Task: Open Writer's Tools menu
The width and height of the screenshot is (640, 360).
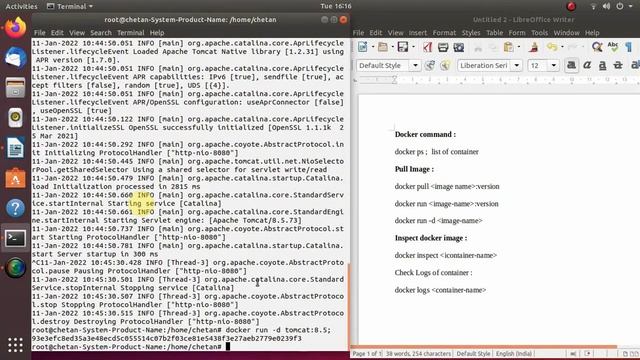Action: [x=540, y=33]
